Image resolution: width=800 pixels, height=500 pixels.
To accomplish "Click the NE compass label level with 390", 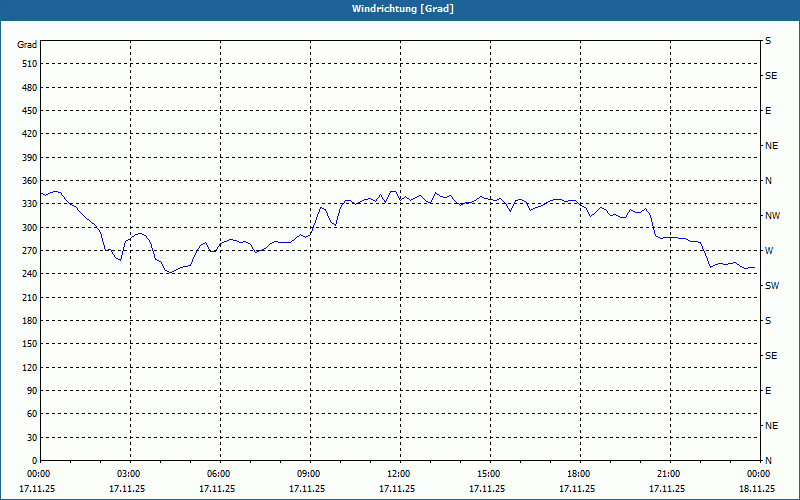I will pos(771,146).
